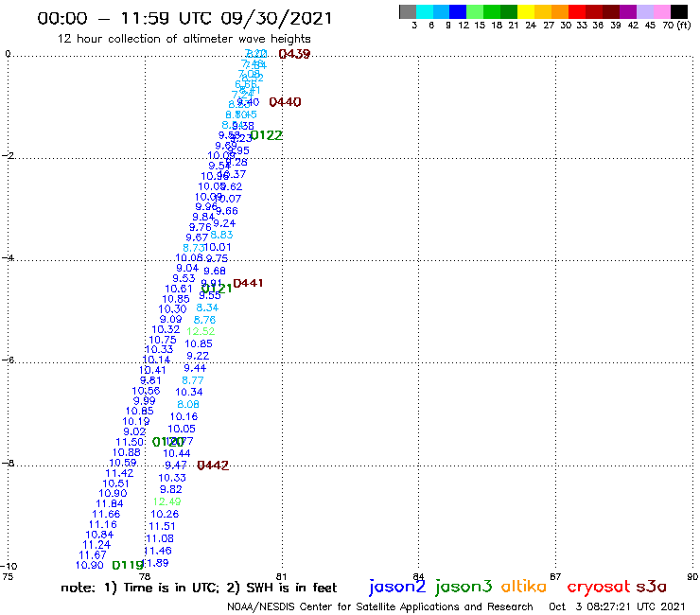Select the wave height value 8.08
This screenshot has height=615, width=700.
point(188,404)
